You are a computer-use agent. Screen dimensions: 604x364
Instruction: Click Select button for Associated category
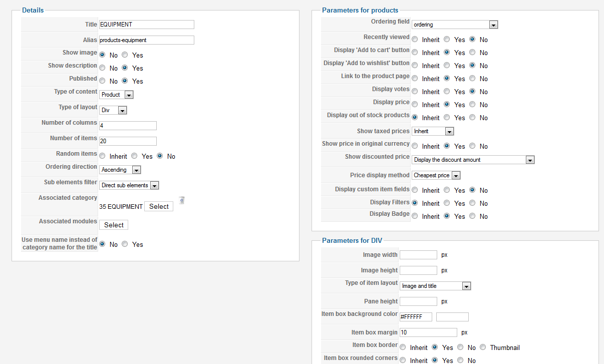coord(159,206)
